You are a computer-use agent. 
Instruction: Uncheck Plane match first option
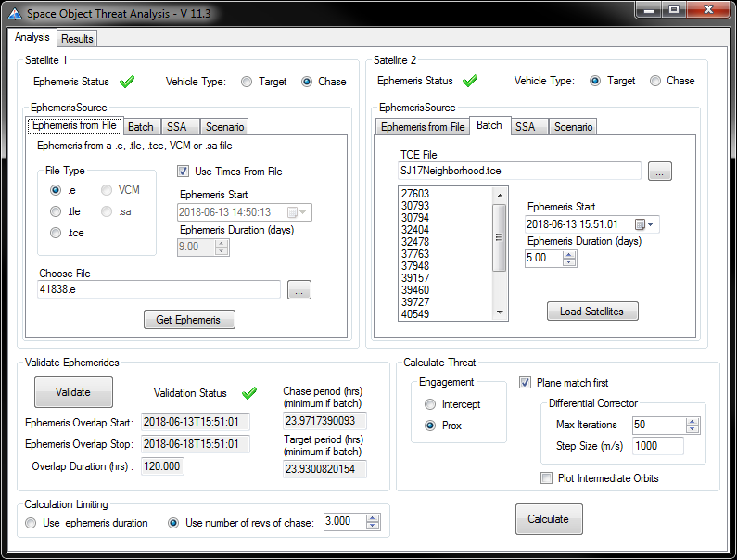pos(526,383)
